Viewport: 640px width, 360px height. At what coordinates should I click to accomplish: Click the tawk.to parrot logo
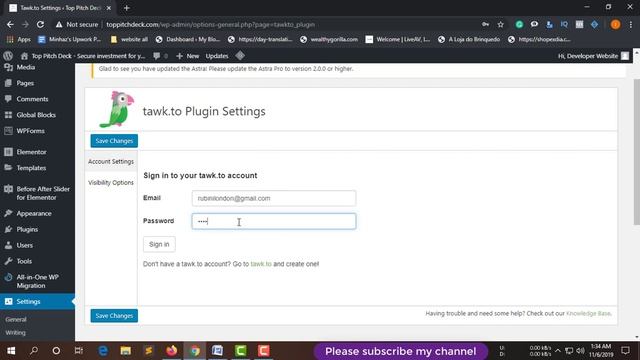(x=117, y=109)
